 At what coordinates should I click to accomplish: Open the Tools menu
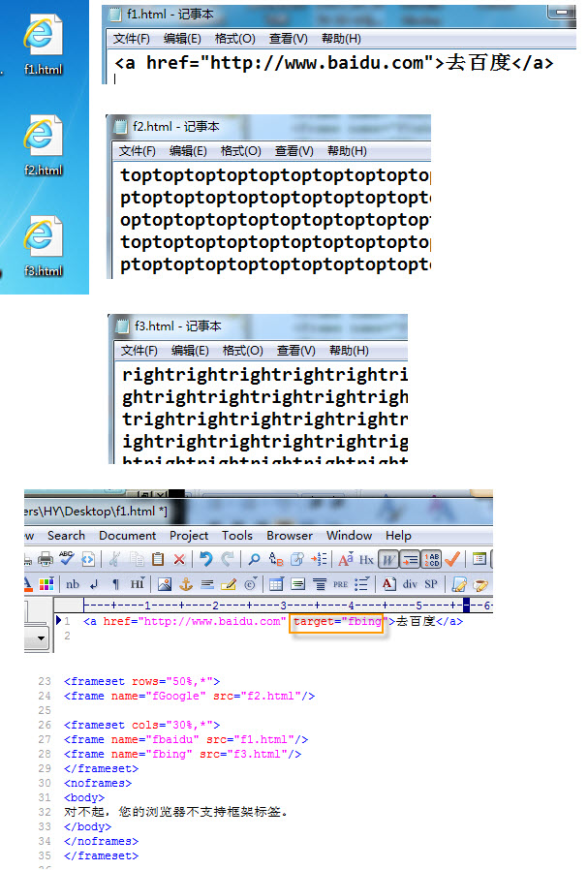click(237, 536)
